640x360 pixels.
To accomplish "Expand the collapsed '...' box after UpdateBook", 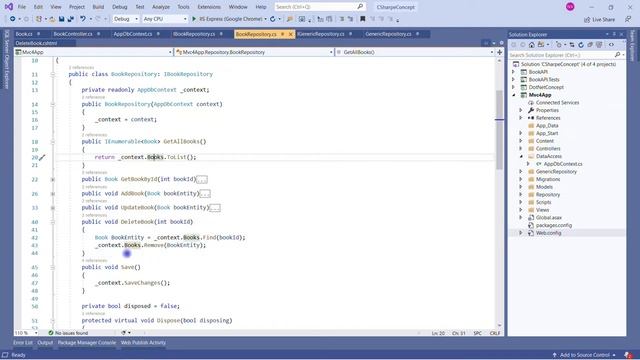I will click(215, 208).
